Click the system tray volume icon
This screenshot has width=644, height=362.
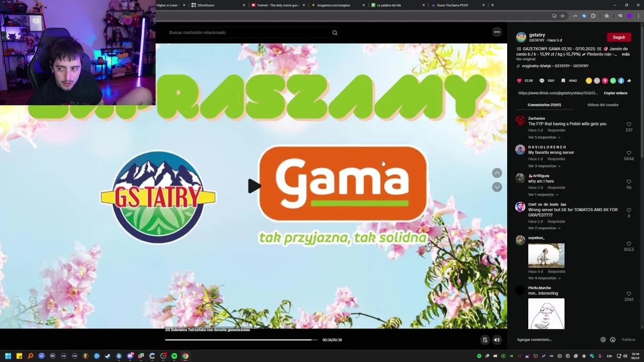pyautogui.click(x=625, y=356)
